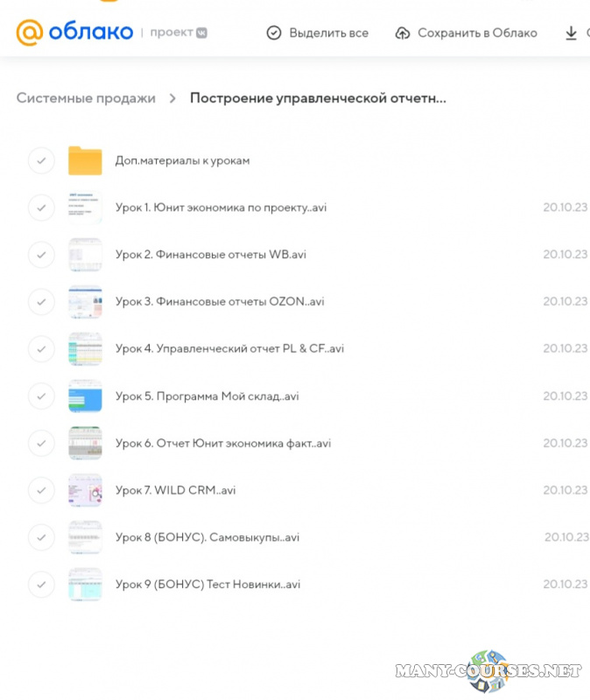Click the Облако @ logo icon
The width and height of the screenshot is (590, 700).
click(x=29, y=32)
